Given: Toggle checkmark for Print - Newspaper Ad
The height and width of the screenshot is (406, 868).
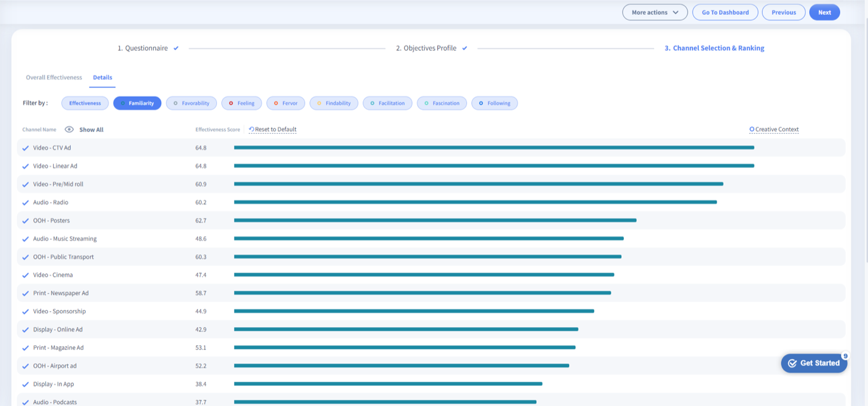Looking at the screenshot, I should click(25, 293).
